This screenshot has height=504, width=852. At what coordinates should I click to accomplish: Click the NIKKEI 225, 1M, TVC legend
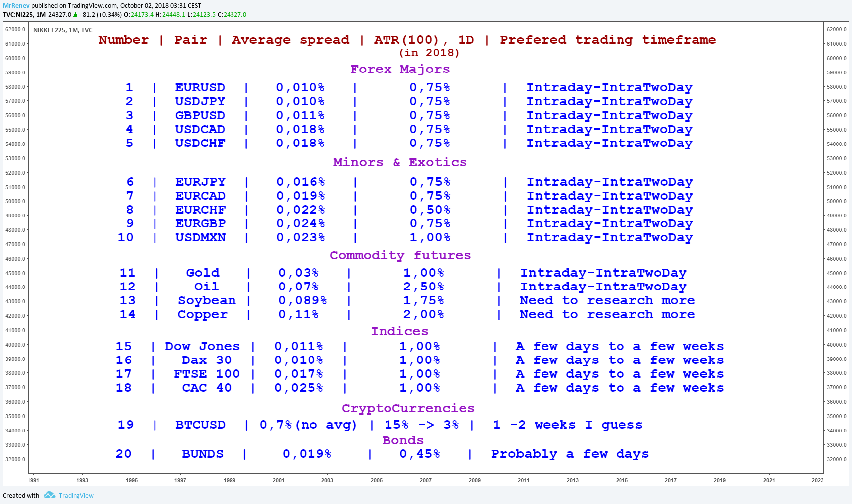point(63,30)
